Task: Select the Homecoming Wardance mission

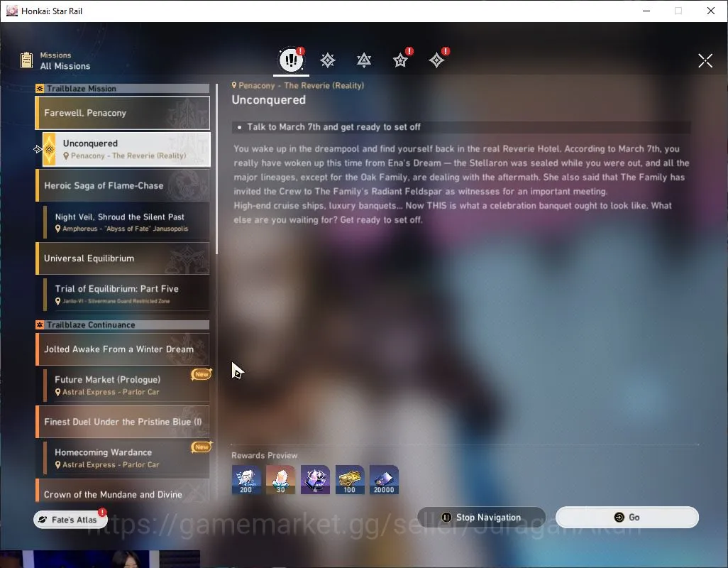Action: [x=126, y=458]
